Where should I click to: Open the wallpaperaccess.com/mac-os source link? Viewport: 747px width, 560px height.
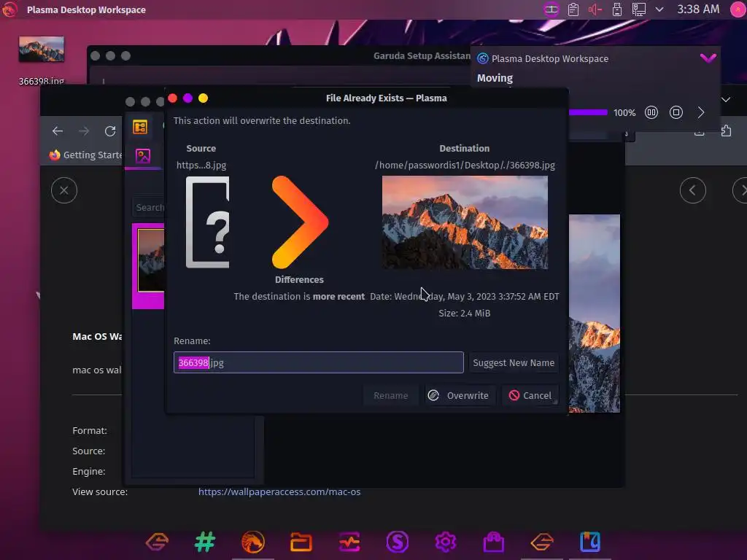click(279, 492)
